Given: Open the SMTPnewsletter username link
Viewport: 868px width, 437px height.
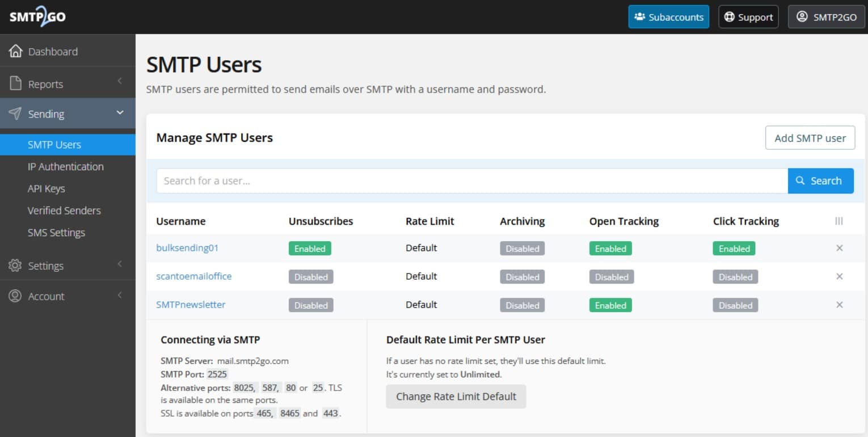Looking at the screenshot, I should 191,305.
